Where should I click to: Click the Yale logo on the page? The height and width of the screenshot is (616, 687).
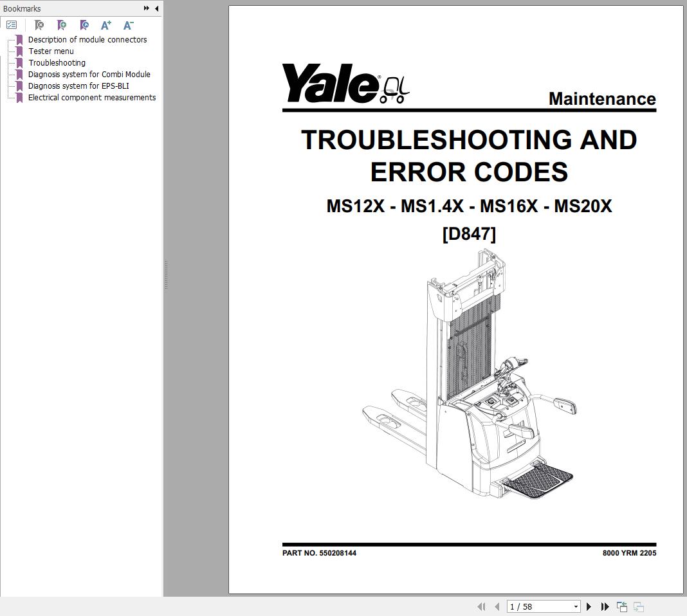point(345,83)
